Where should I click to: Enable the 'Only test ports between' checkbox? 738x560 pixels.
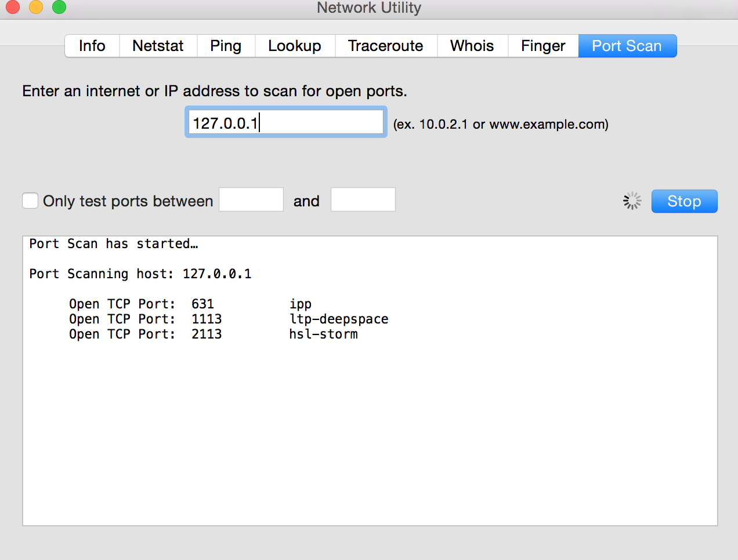tap(30, 201)
